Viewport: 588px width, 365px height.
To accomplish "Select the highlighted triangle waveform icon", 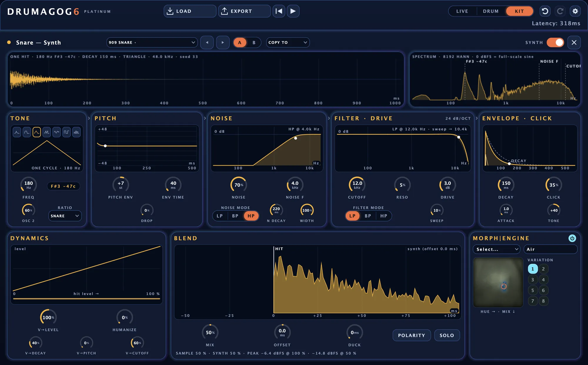I will point(37,132).
